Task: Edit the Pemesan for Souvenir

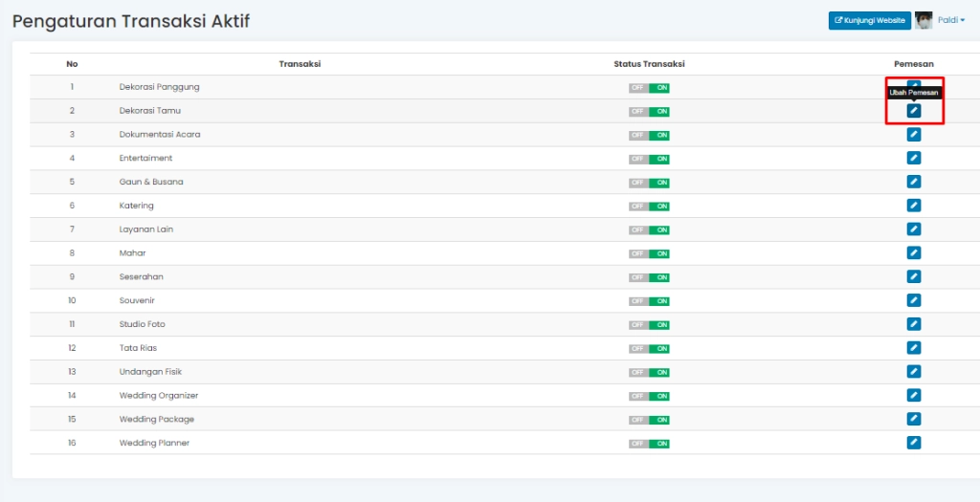Action: pos(913,300)
